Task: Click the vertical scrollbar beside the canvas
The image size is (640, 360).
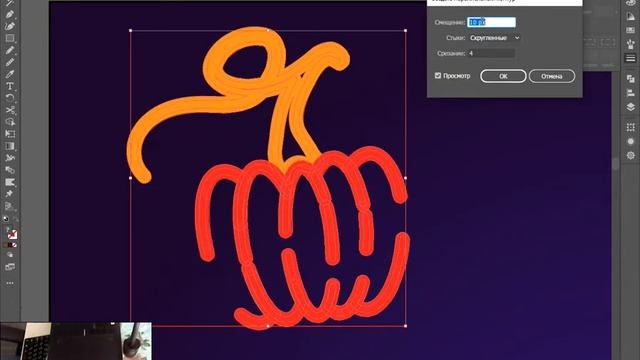Action: (x=616, y=163)
